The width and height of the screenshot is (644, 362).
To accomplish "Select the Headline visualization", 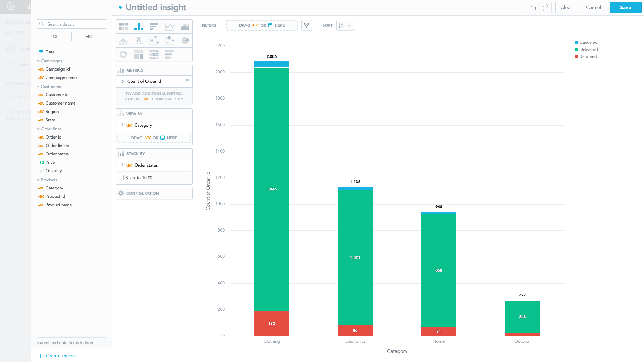I will pyautogui.click(x=139, y=41).
